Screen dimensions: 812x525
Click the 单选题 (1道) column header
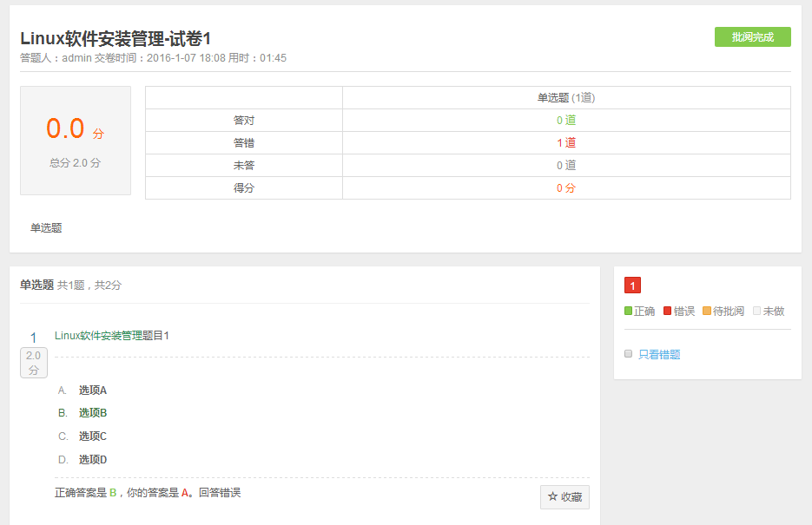pyautogui.click(x=566, y=98)
